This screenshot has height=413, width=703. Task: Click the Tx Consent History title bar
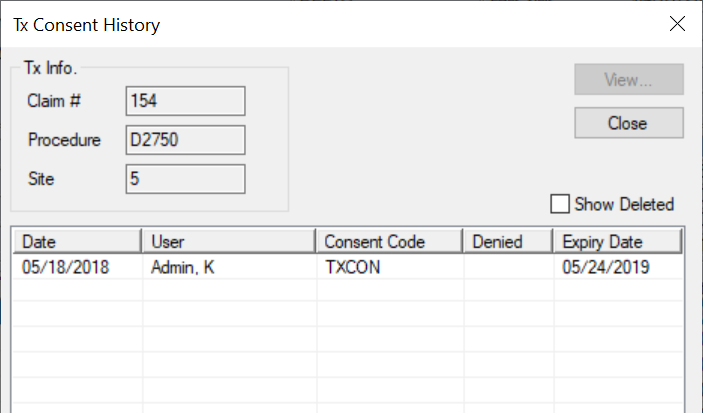click(300, 23)
